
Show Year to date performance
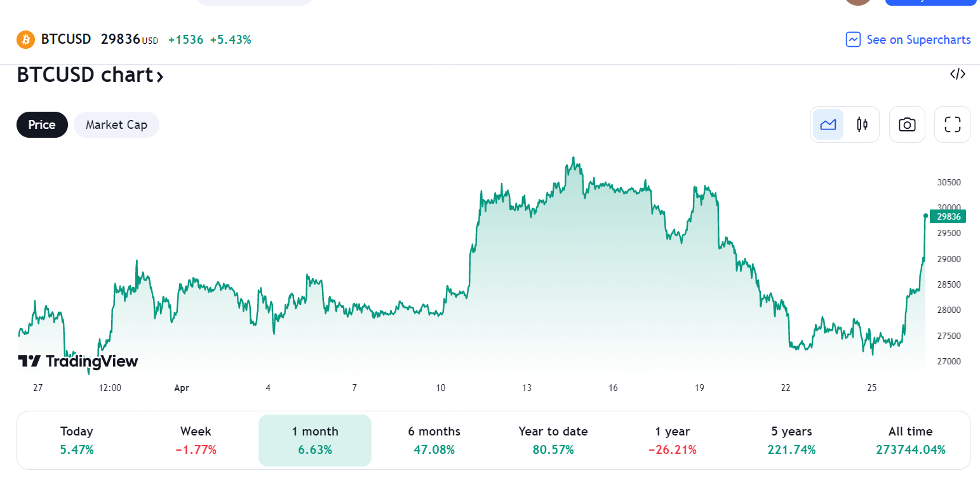[x=553, y=441]
